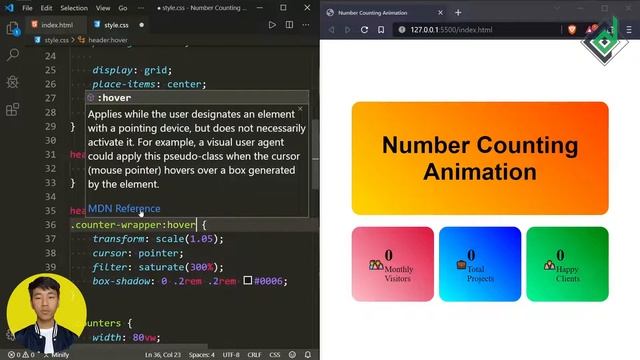Open the Edit menu

pos(46,8)
